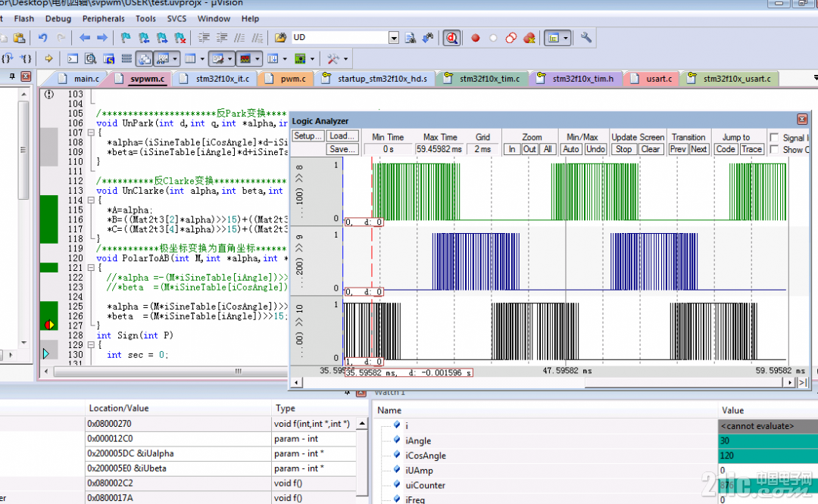Collapse the UnPark function fold at line 107
This screenshot has height=504, width=818.
click(x=91, y=133)
